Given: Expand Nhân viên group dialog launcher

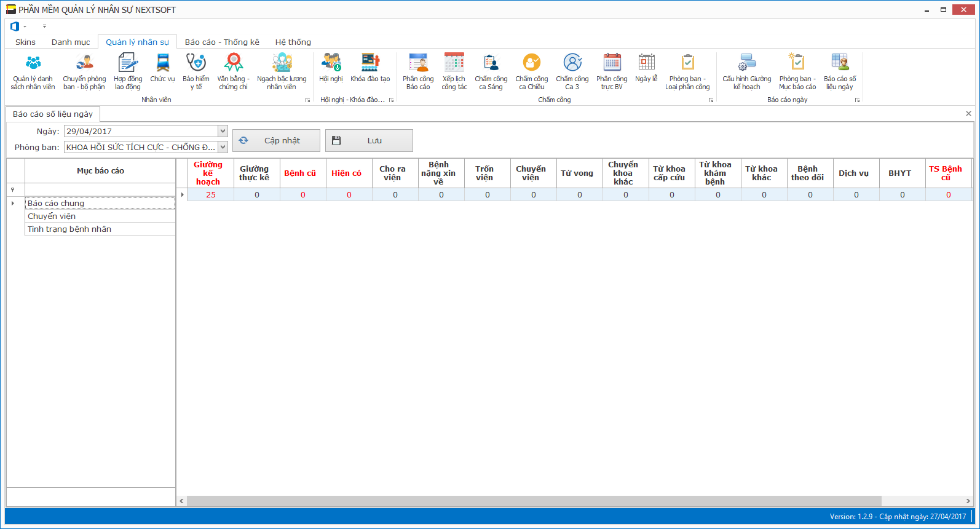Looking at the screenshot, I should [307, 100].
